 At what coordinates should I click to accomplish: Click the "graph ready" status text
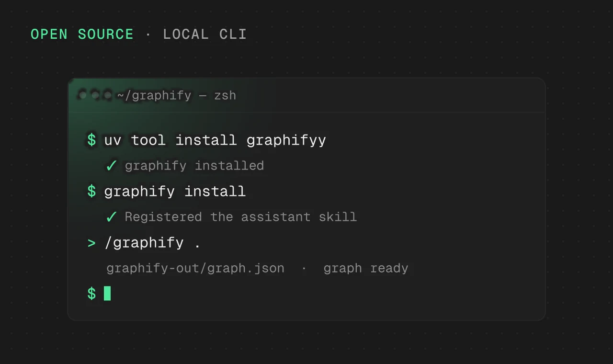pyautogui.click(x=366, y=268)
